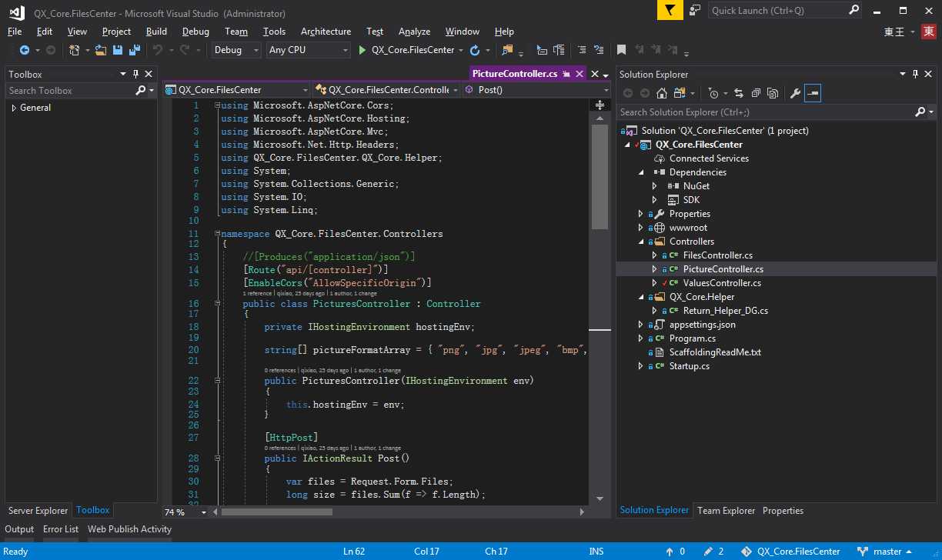Click the Switch Views icon in Solution Explorer

[679, 93]
